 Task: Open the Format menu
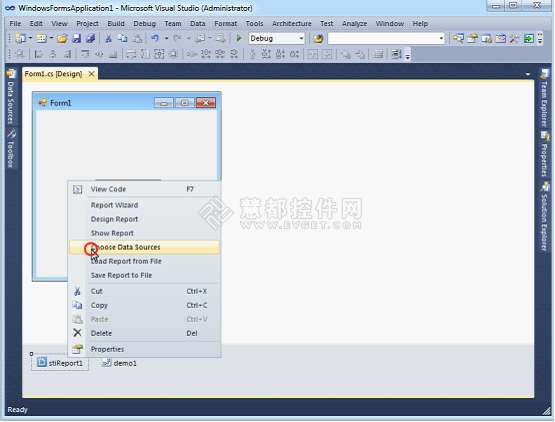(225, 24)
